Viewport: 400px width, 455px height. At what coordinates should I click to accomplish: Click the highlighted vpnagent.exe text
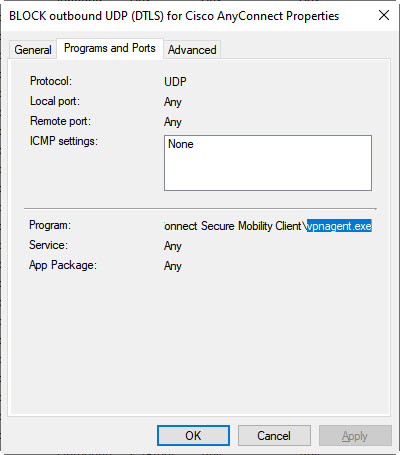tap(339, 226)
